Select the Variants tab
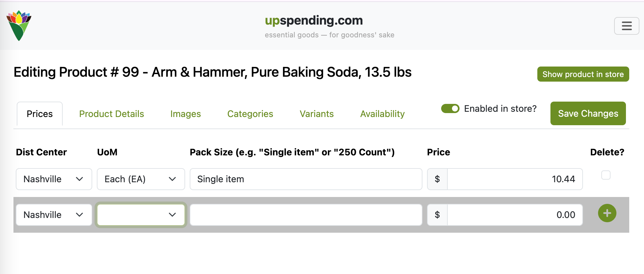Viewport: 644px width, 274px height. (316, 114)
